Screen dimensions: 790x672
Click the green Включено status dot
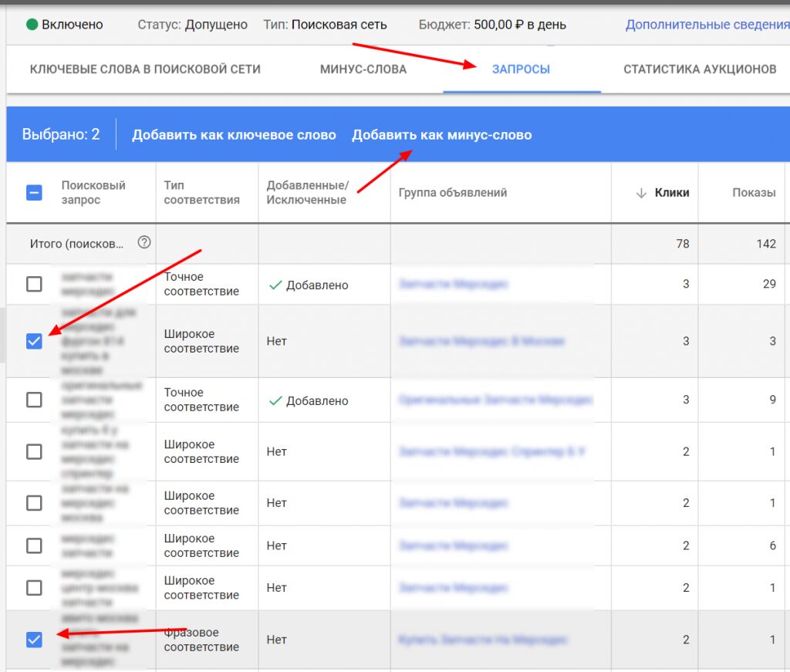pos(32,25)
